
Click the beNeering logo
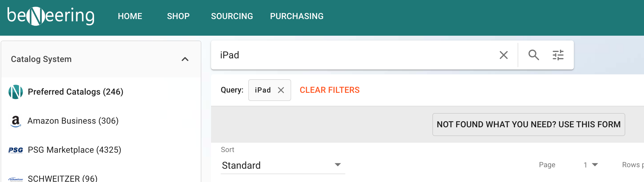(51, 16)
